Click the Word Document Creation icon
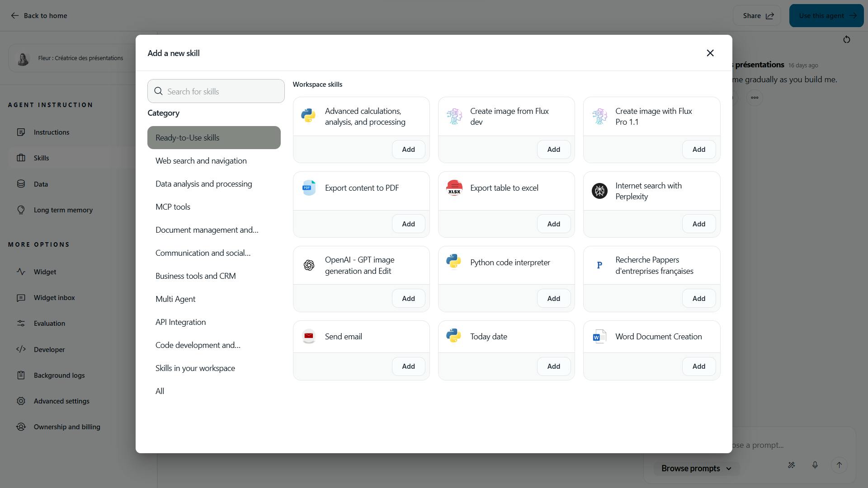This screenshot has width=868, height=488. [599, 336]
